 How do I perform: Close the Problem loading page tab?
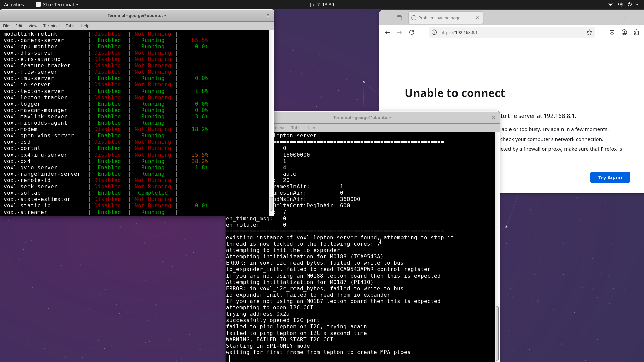[477, 18]
